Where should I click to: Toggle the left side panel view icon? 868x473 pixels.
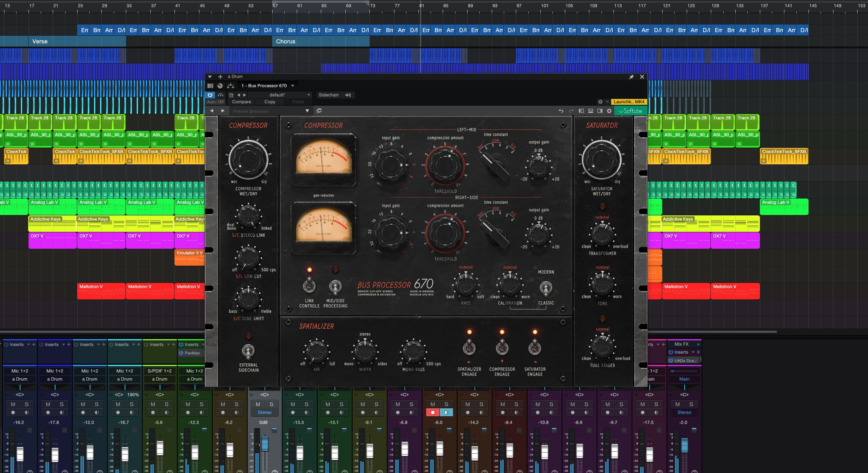point(581,111)
